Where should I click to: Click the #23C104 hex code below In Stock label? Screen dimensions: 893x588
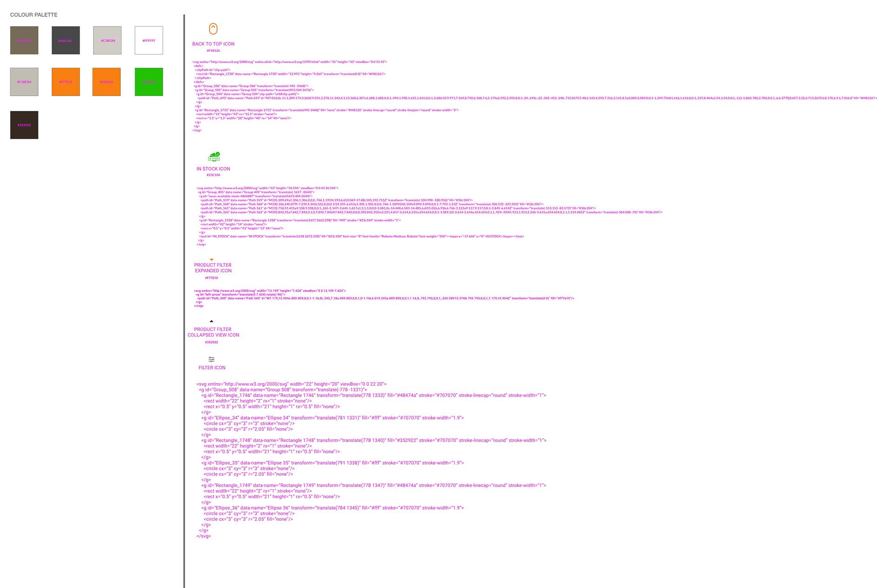[x=213, y=175]
